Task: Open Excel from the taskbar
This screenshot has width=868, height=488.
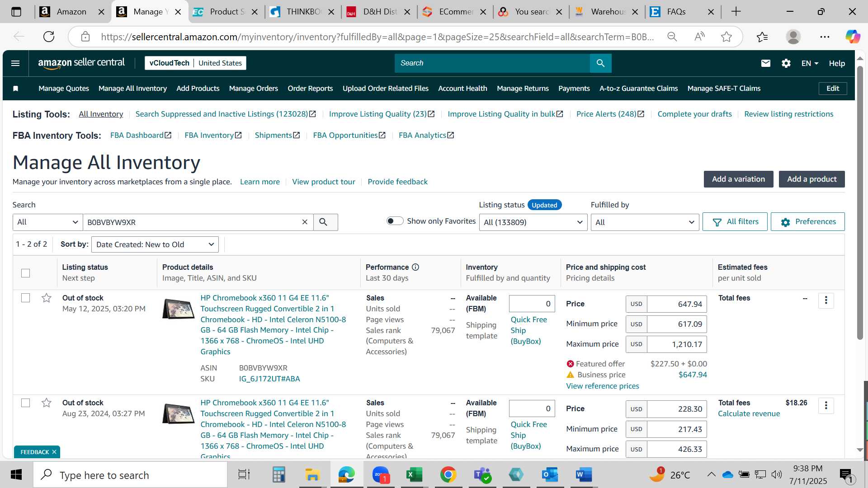Action: tap(414, 475)
